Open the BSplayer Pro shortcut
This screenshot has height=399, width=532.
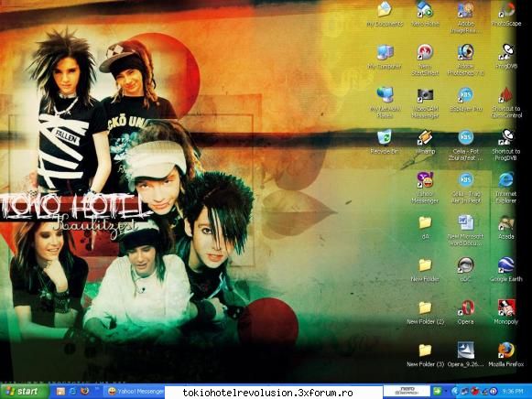465,99
